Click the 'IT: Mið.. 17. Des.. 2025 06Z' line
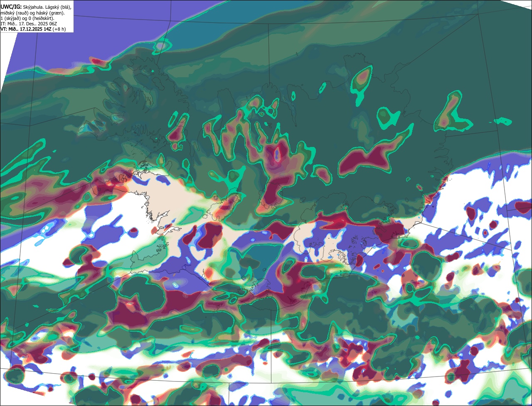This screenshot has width=532, height=406. tap(29, 24)
